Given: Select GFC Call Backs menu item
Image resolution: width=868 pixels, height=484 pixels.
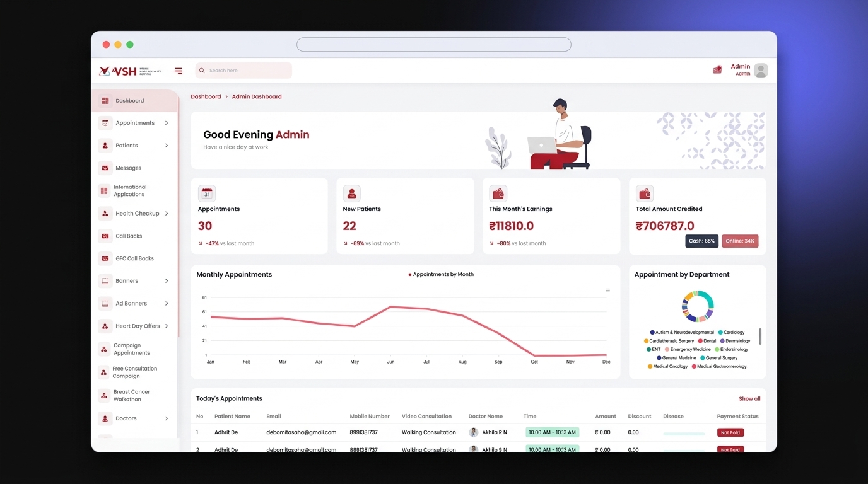Looking at the screenshot, I should [x=134, y=258].
